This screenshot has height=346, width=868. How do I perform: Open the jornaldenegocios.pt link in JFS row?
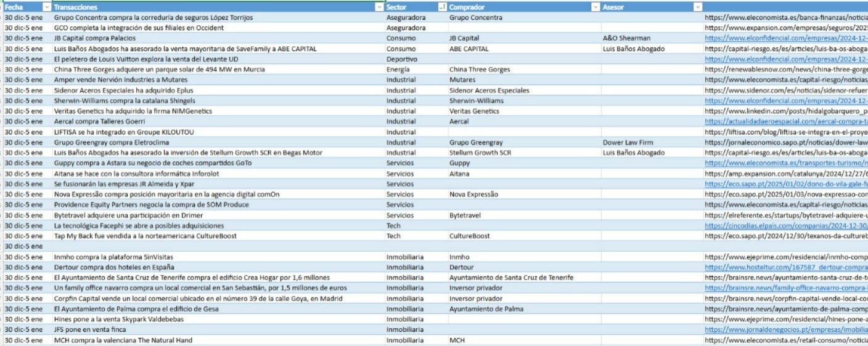786,330
